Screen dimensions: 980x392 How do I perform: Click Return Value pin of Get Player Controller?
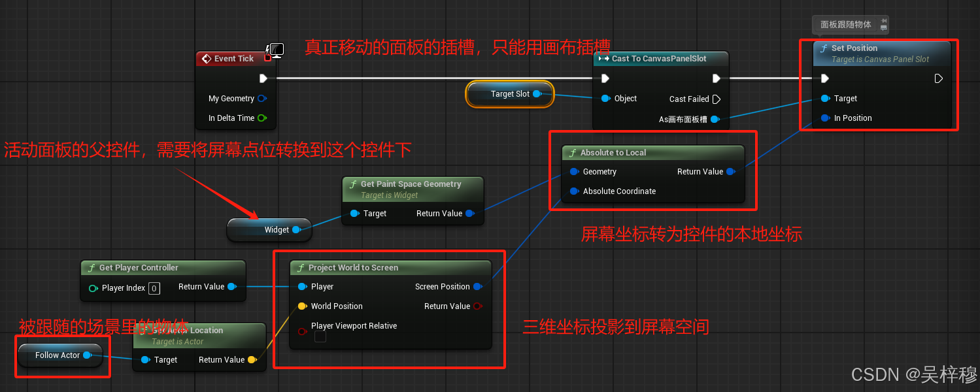coord(232,287)
